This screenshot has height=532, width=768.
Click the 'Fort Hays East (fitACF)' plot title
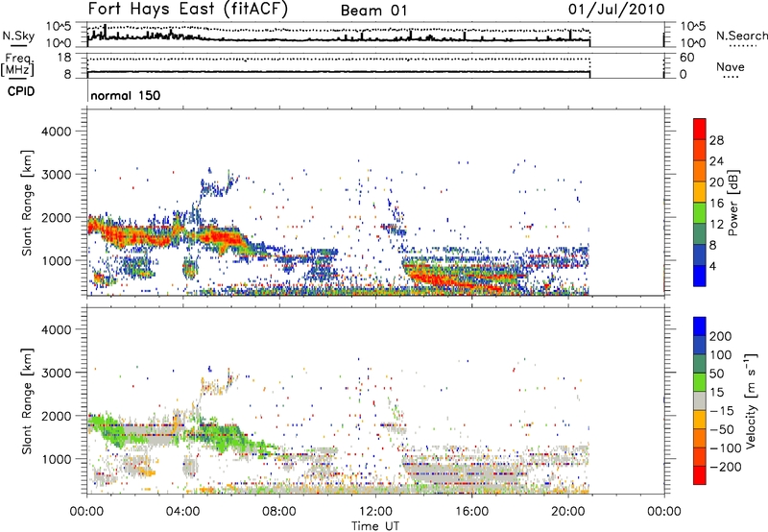(x=188, y=10)
